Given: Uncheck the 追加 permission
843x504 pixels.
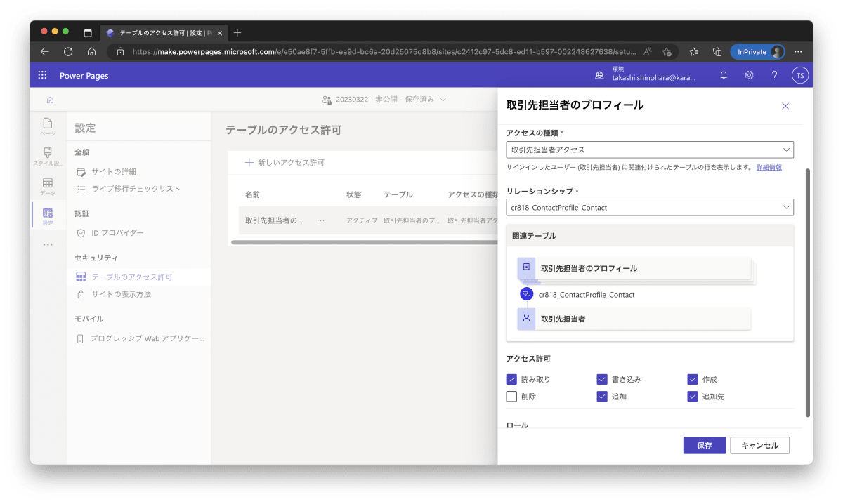Looking at the screenshot, I should (602, 396).
